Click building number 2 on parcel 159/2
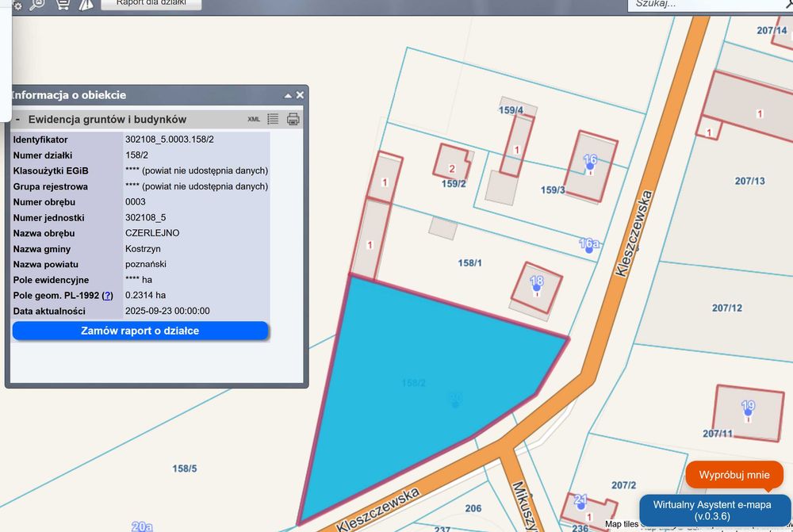The image size is (793, 532). pyautogui.click(x=452, y=168)
